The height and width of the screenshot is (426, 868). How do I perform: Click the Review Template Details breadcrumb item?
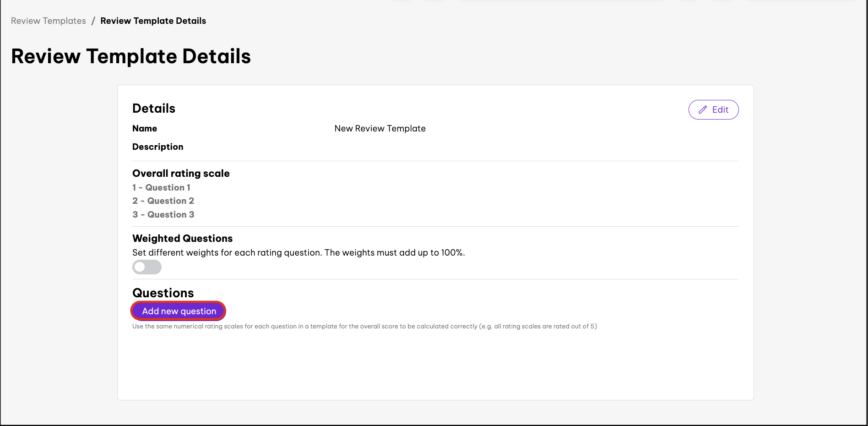[x=153, y=21]
